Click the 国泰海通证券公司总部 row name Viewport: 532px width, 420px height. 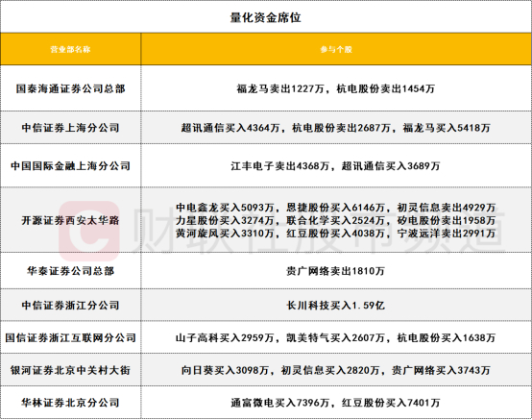tap(70, 88)
